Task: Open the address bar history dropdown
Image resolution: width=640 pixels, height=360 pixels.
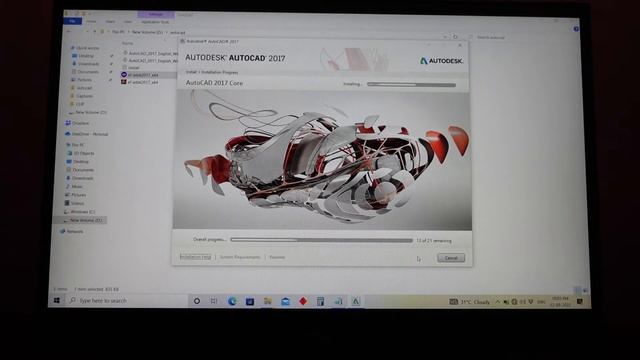Action: 445,37
